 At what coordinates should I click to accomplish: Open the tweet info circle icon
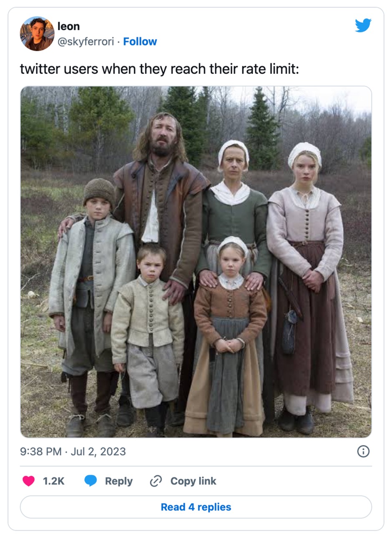coord(364,451)
